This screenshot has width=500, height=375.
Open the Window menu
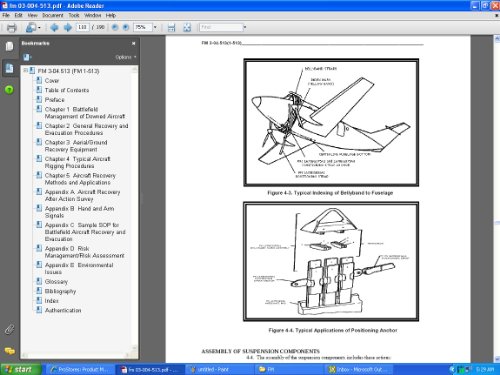pyautogui.click(x=93, y=15)
